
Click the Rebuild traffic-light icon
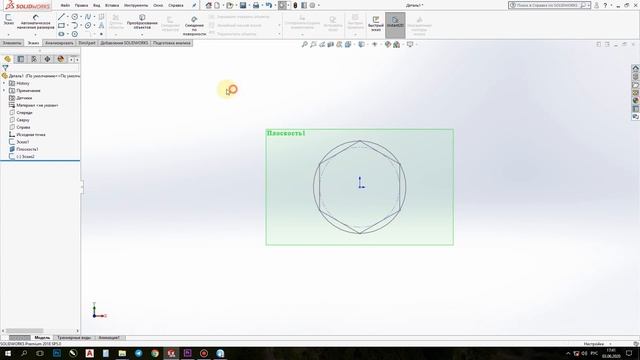295,5
